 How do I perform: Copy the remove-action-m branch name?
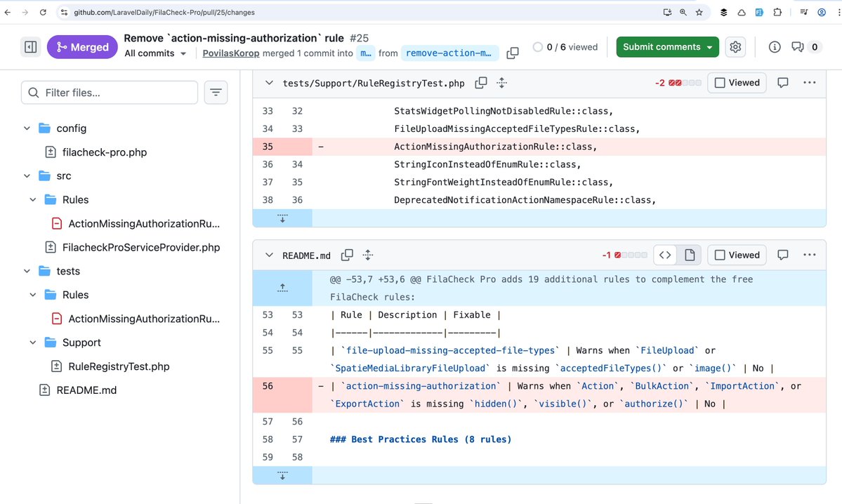pos(512,52)
